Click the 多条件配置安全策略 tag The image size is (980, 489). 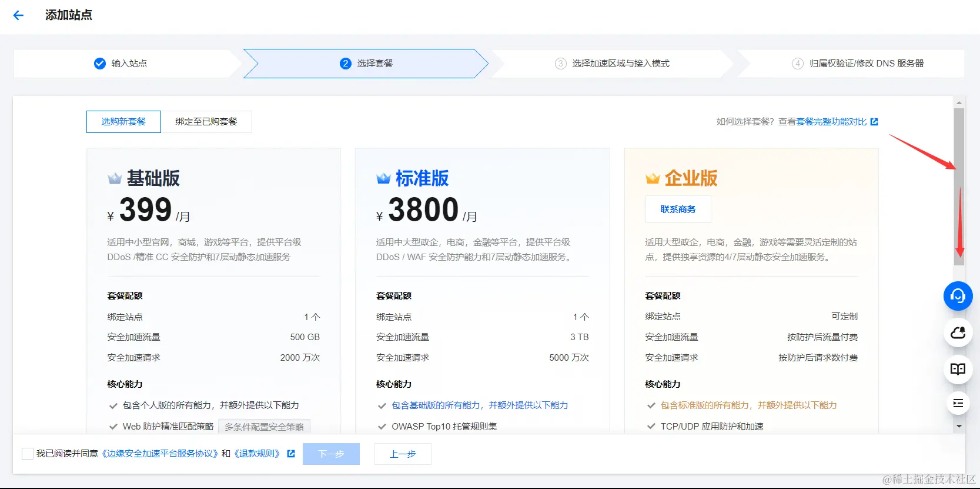point(264,427)
